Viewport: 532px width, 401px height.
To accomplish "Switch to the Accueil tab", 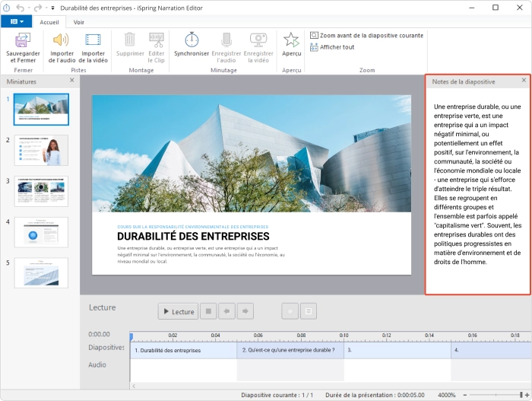I will click(x=49, y=22).
